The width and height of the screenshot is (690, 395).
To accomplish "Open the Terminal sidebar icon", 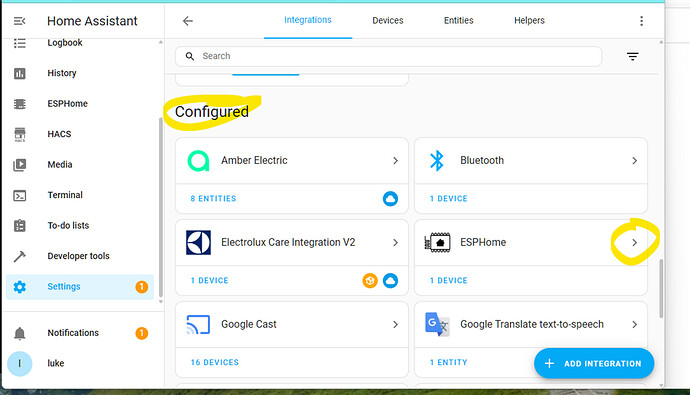I will point(20,195).
